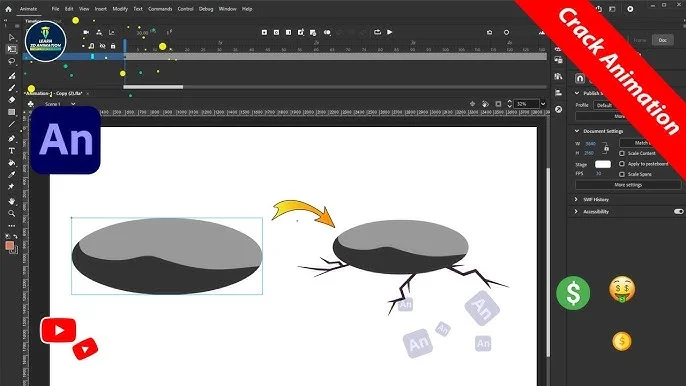Open the Modify menu
686x386 pixels.
click(119, 9)
